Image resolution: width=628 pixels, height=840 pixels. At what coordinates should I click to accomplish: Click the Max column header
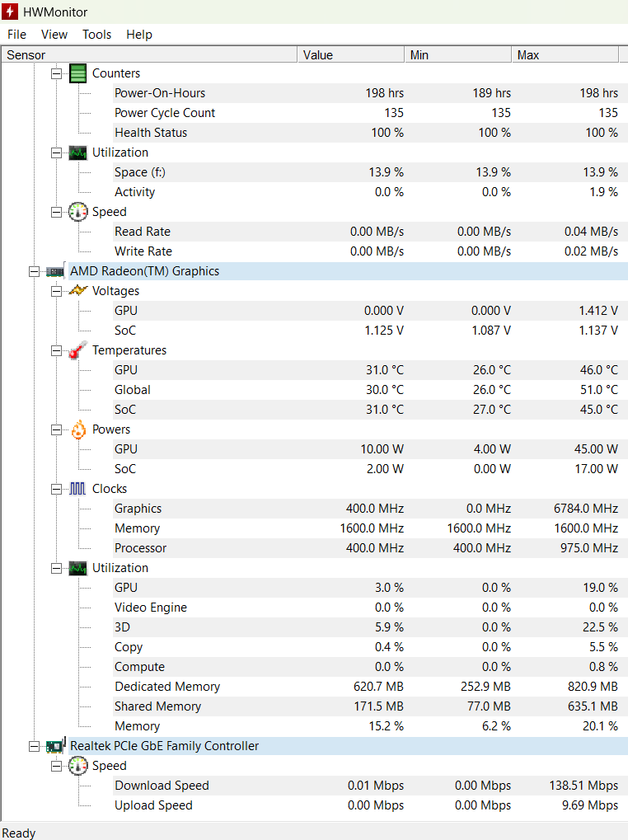pos(564,55)
